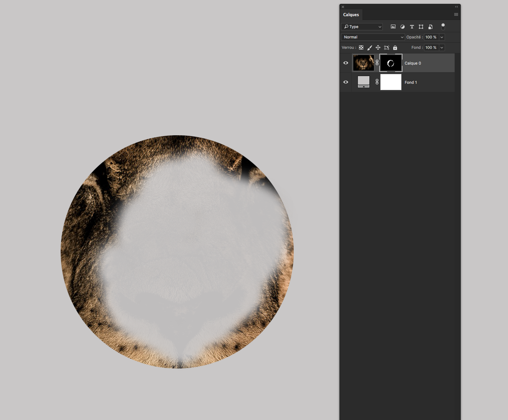This screenshot has width=508, height=420.
Task: Click the Opacité label
Action: [415, 37]
